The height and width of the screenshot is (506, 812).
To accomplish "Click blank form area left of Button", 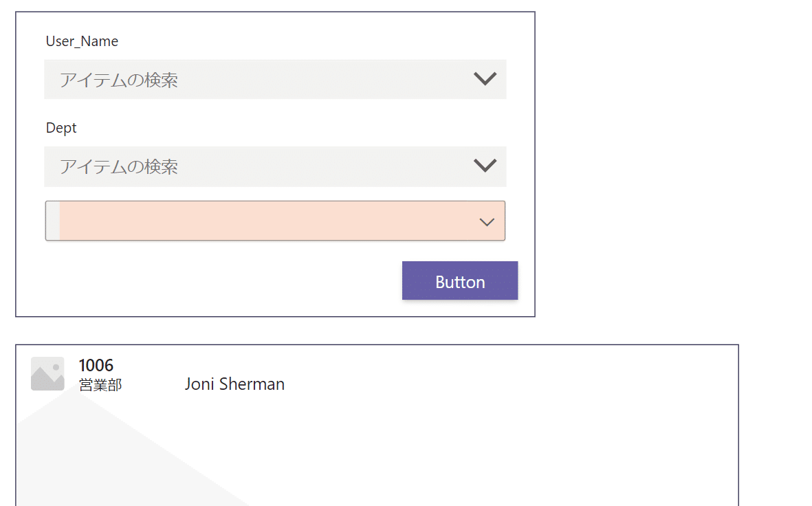I will [x=217, y=280].
